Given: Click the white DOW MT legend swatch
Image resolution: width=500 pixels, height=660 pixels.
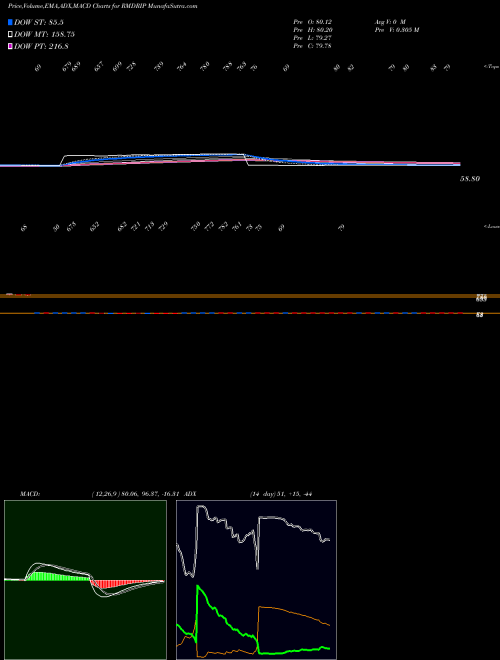Looking at the screenshot, I should [x=10, y=35].
